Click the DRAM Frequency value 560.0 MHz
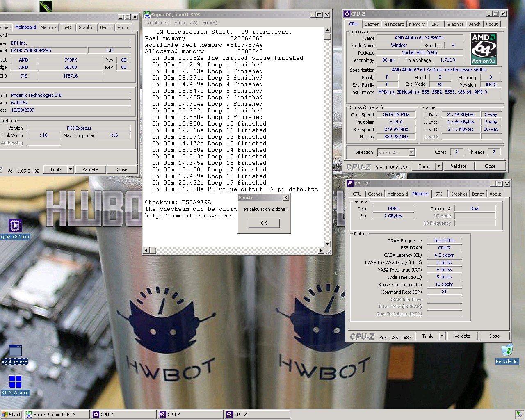 [444, 241]
